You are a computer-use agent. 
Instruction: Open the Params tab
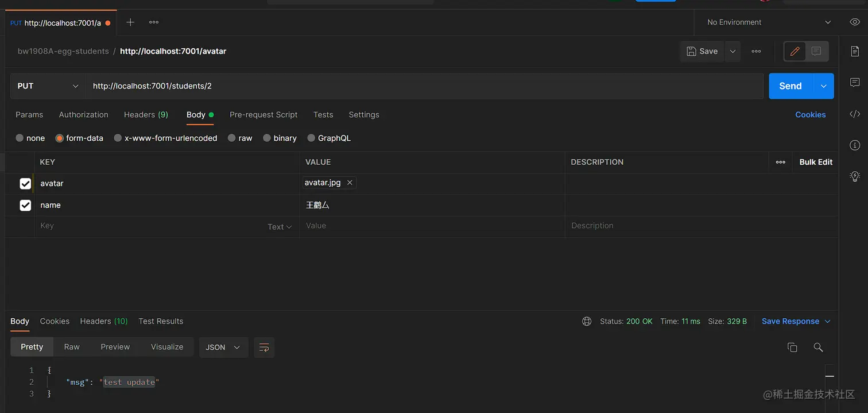(29, 115)
